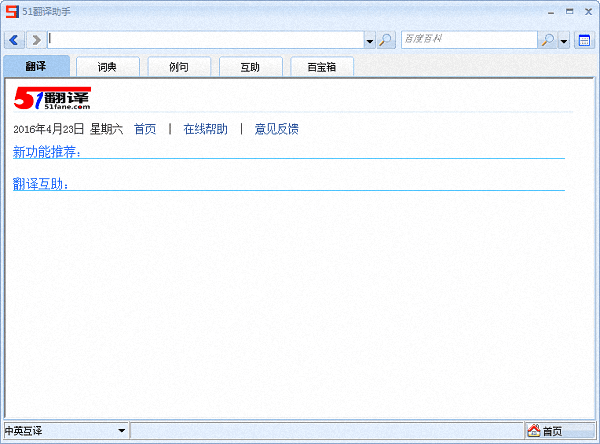This screenshot has height=444, width=600.
Task: Click the 意见反馈 link
Action: pyautogui.click(x=276, y=129)
